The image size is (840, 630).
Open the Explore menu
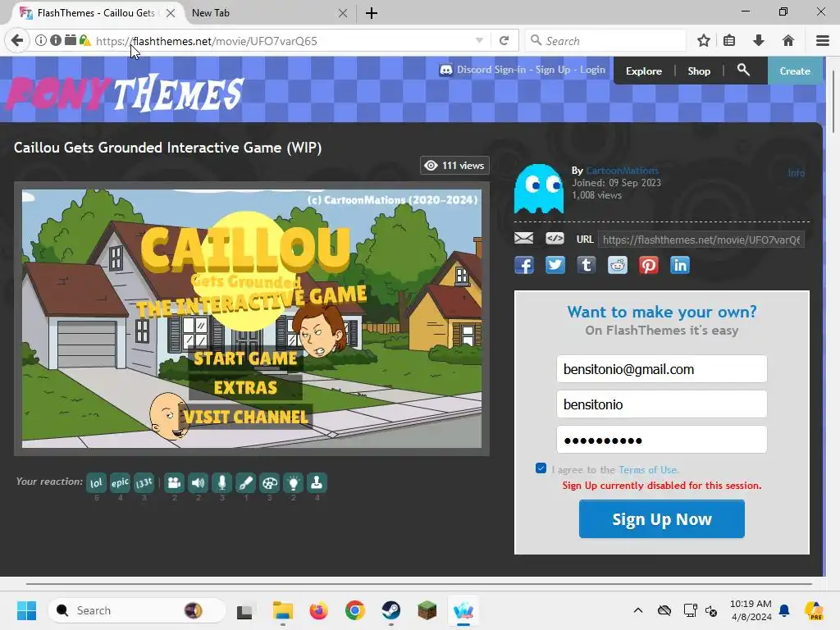[644, 71]
